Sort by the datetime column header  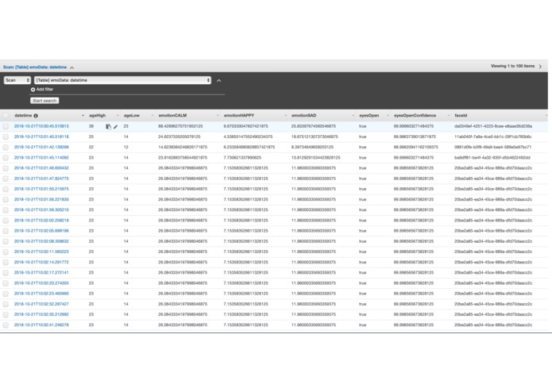click(23, 116)
